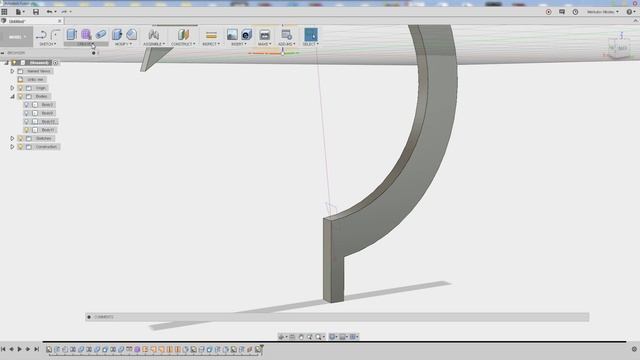
Task: Open the INSERT dropdown menu
Action: pyautogui.click(x=239, y=44)
